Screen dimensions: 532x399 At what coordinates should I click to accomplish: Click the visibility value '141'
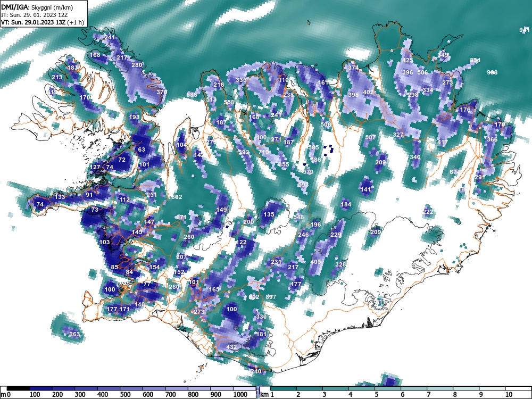coord(366,190)
